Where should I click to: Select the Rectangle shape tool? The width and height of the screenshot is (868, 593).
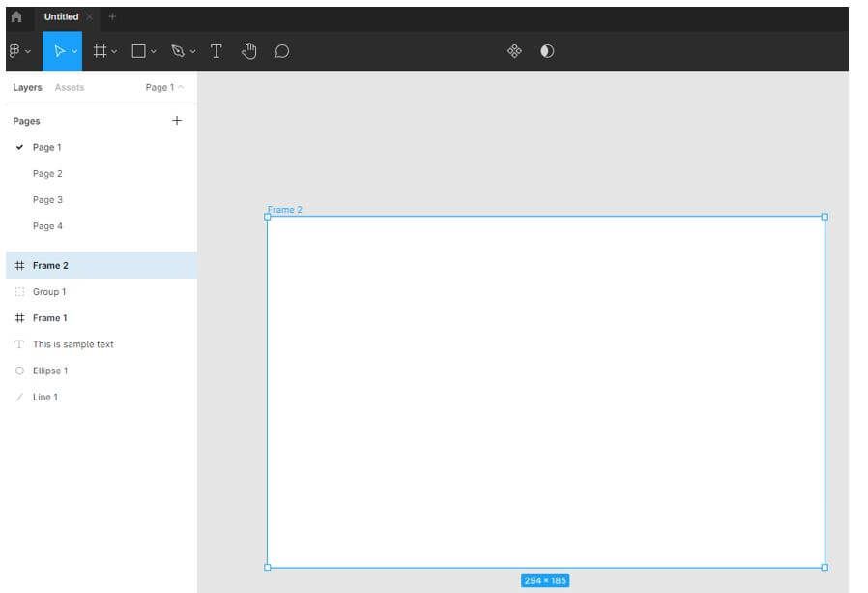click(x=138, y=51)
